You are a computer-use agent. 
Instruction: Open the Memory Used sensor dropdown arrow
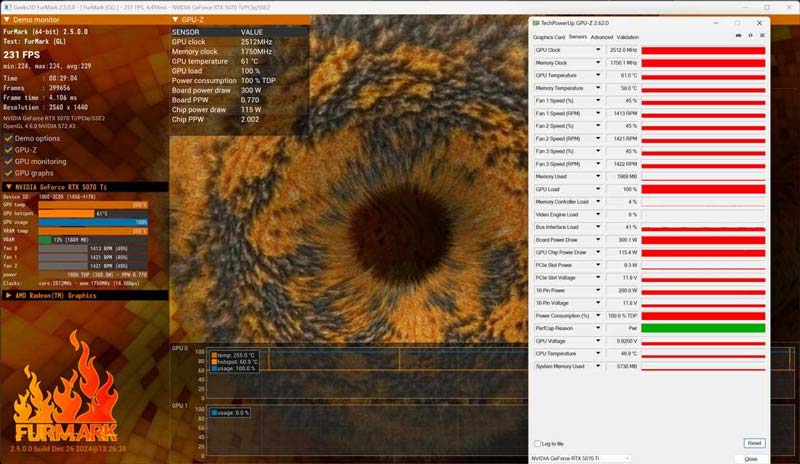(x=598, y=176)
